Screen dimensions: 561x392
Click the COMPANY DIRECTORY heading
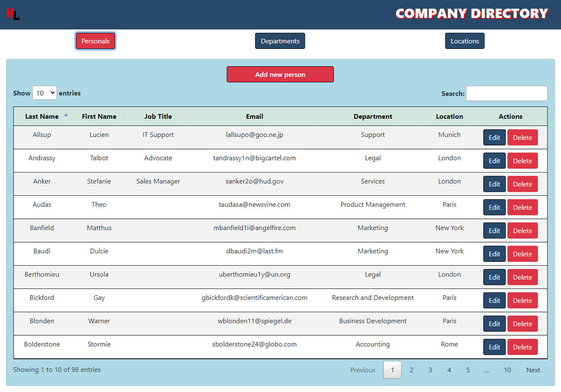(x=471, y=14)
